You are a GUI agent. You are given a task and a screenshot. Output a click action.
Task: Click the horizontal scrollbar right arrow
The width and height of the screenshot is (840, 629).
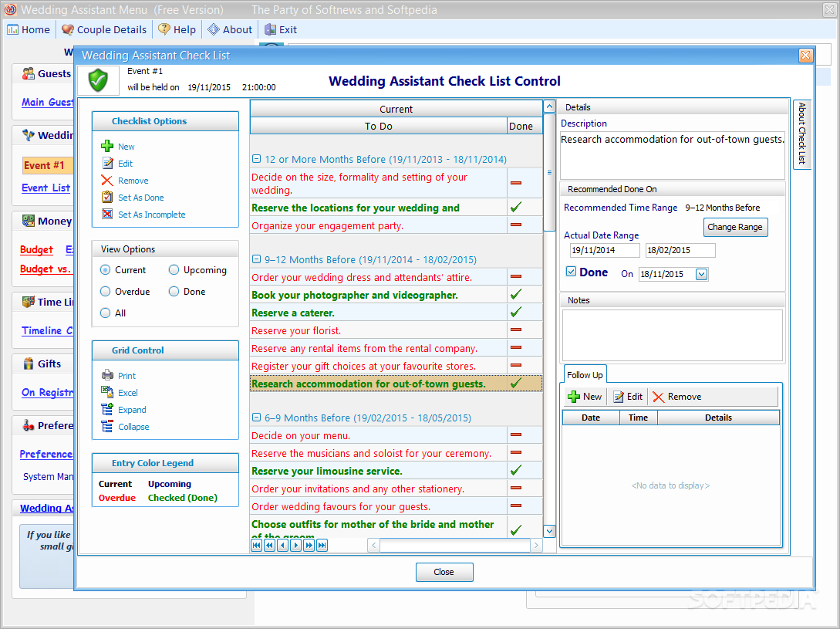(x=536, y=546)
